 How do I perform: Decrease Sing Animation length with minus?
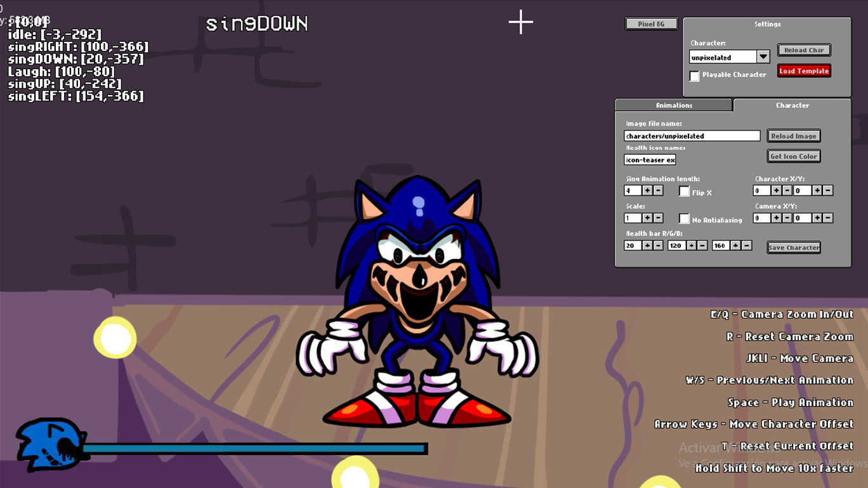coord(658,190)
